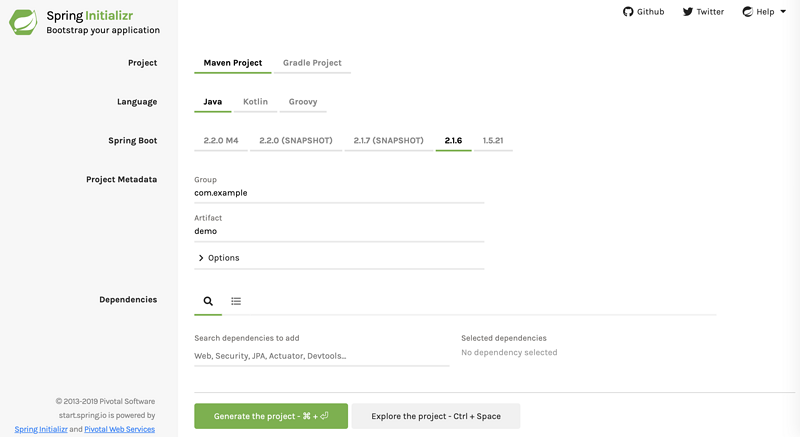Switch to dependency list view icon
Image resolution: width=800 pixels, height=437 pixels.
coord(236,301)
